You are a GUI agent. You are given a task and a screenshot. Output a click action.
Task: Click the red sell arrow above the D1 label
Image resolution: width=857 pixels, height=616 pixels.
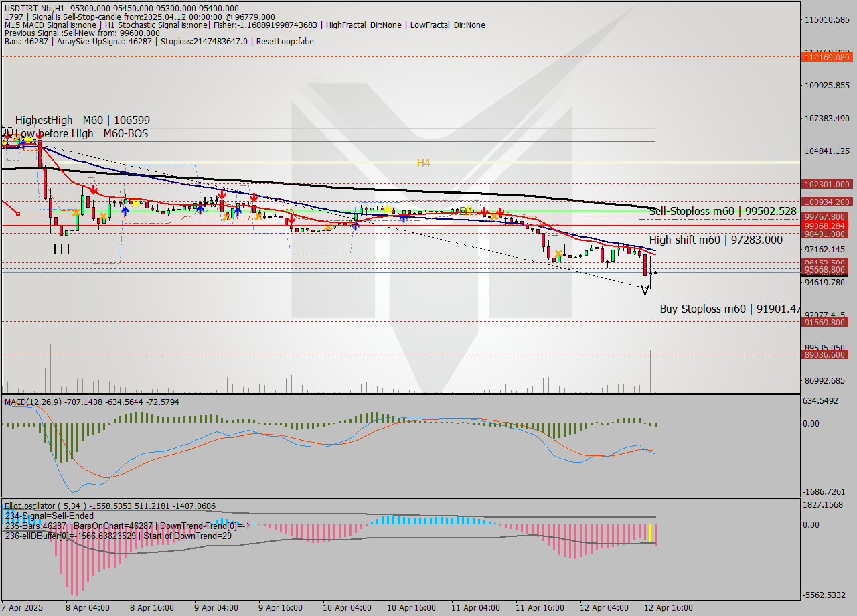(484, 211)
